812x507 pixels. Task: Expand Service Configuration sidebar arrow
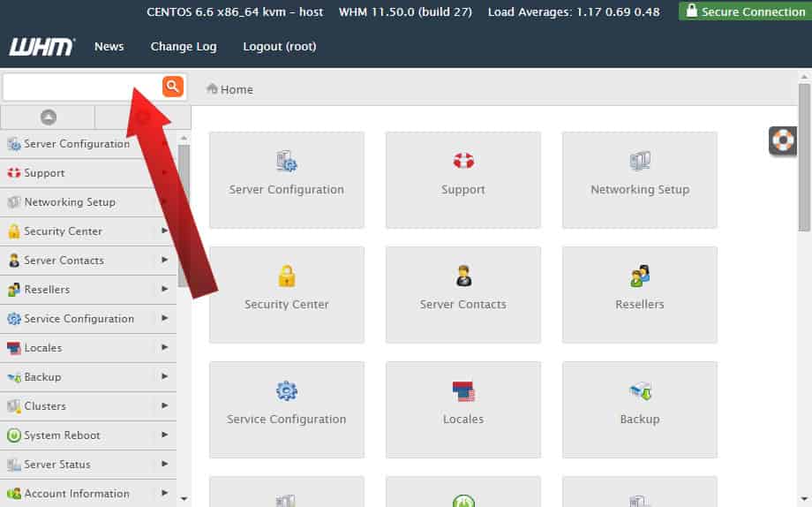[165, 318]
